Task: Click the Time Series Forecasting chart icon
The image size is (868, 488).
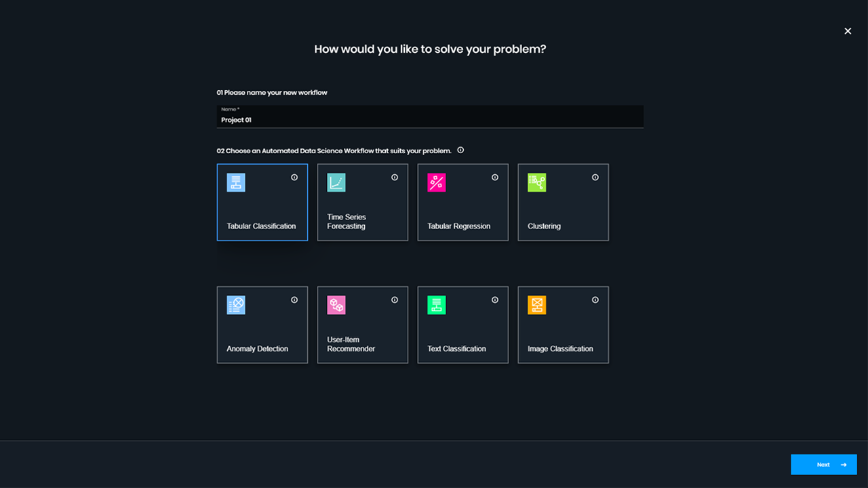Action: 336,182
